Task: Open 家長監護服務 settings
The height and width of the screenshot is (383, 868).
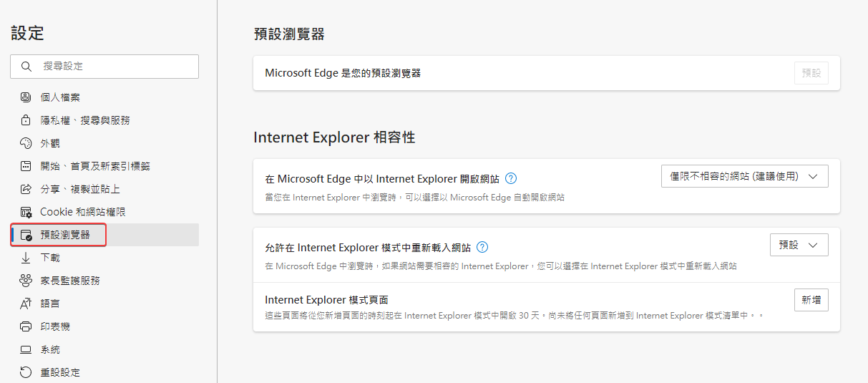Action: coord(104,281)
